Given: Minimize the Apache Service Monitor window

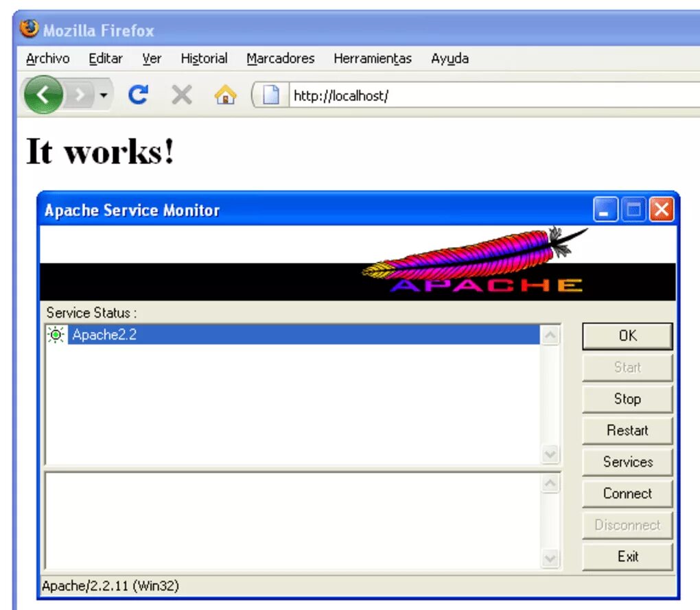Looking at the screenshot, I should click(605, 209).
